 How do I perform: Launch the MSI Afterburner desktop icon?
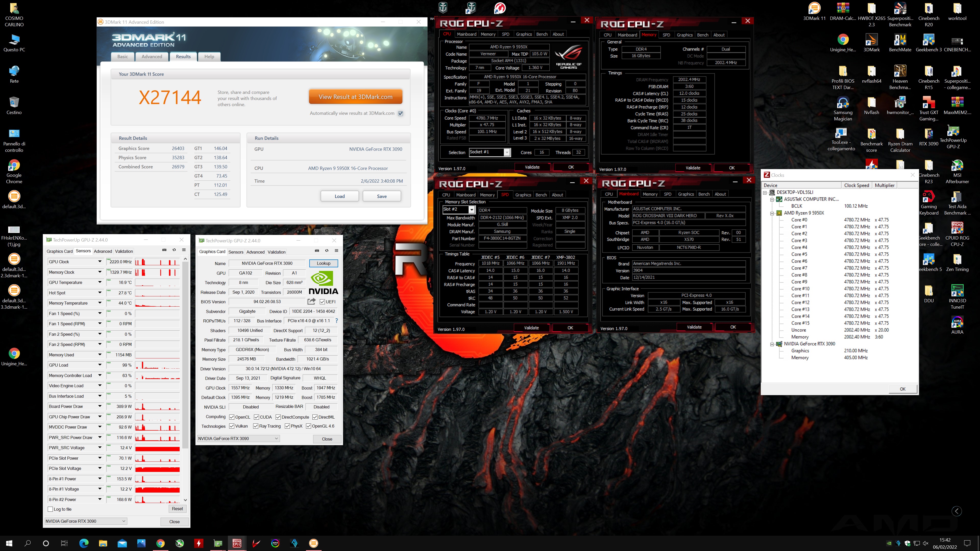[957, 171]
